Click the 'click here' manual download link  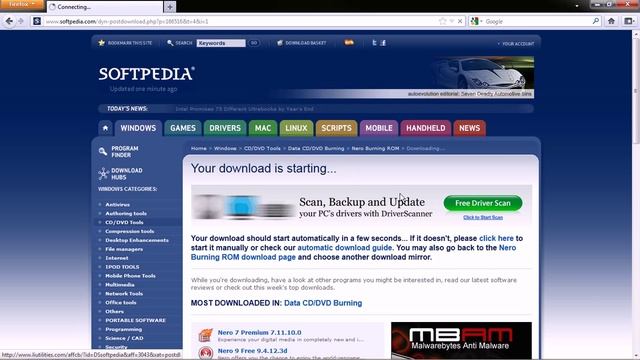[x=496, y=238]
